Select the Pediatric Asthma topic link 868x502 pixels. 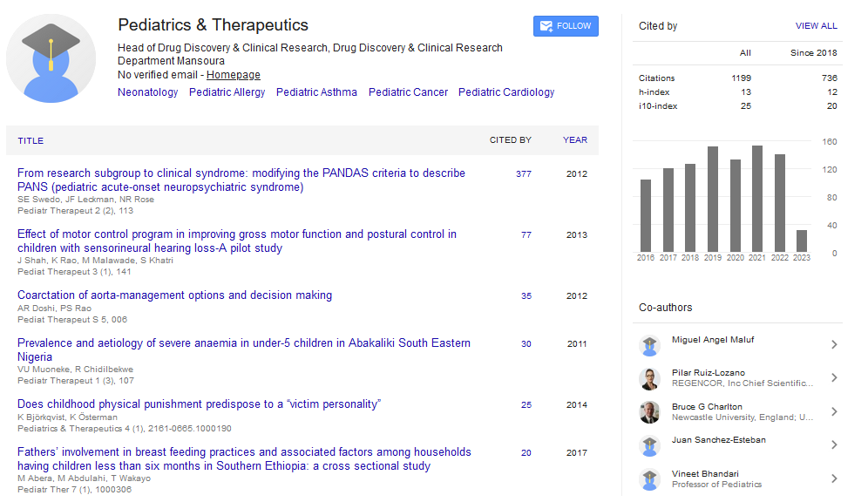(316, 92)
